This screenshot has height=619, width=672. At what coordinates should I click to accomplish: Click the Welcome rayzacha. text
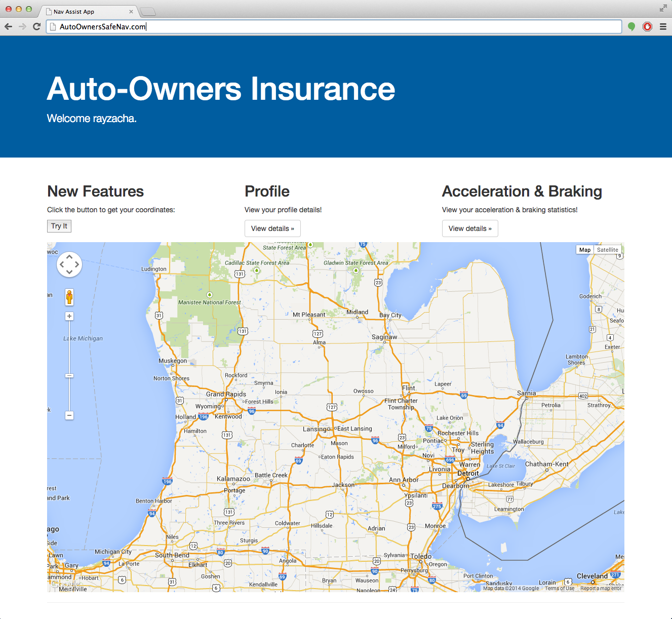pos(92,119)
